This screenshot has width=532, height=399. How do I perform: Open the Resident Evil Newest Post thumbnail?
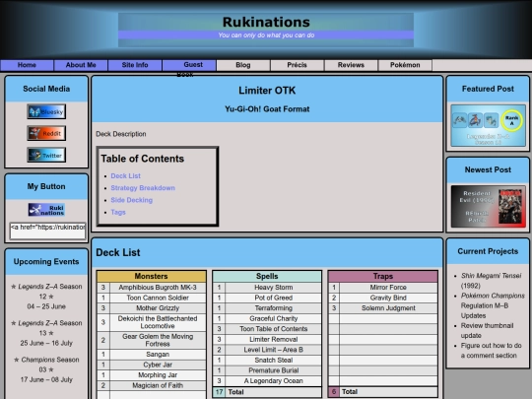pos(488,206)
